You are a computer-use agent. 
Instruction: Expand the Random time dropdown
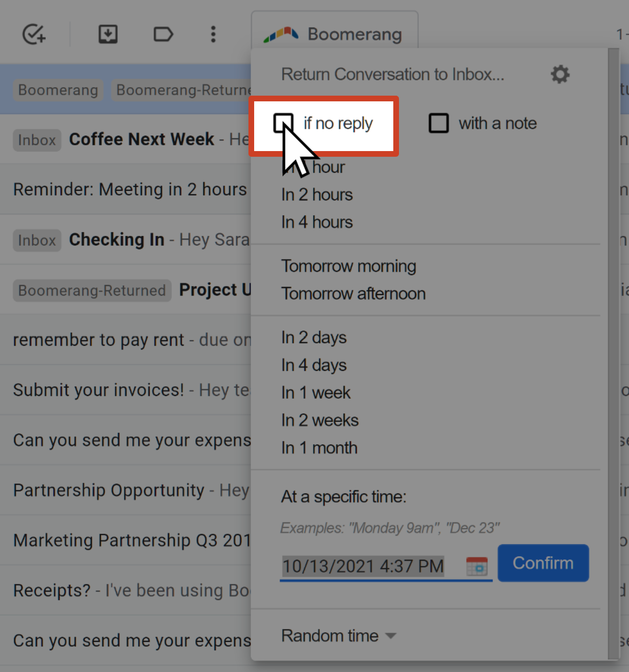click(338, 636)
